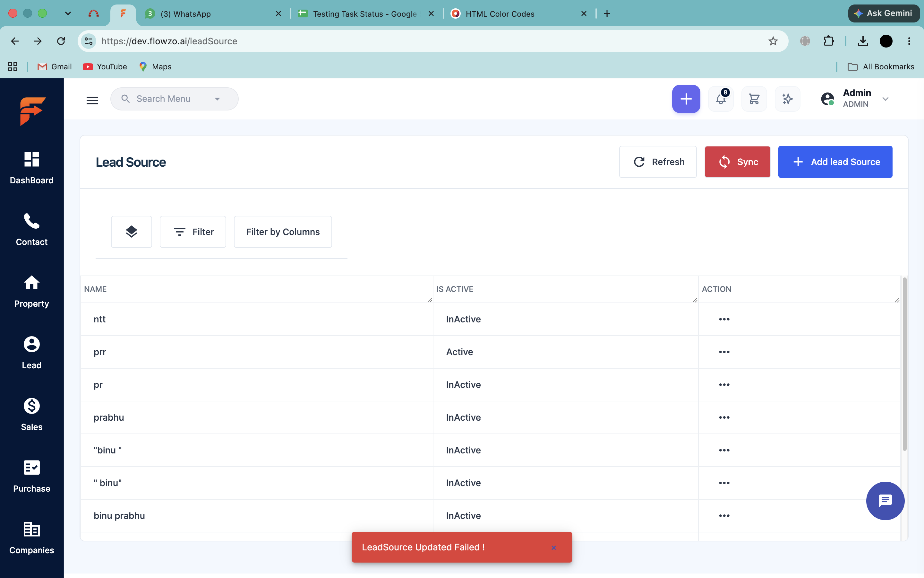Dismiss the LeadSource Updated Failed toast
The height and width of the screenshot is (578, 924).
(x=554, y=547)
